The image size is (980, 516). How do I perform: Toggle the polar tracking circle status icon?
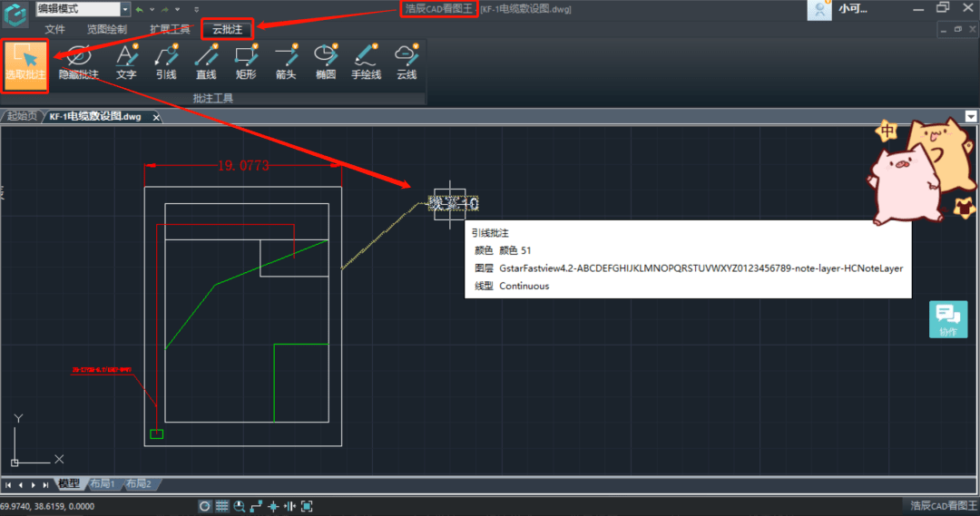tap(204, 506)
